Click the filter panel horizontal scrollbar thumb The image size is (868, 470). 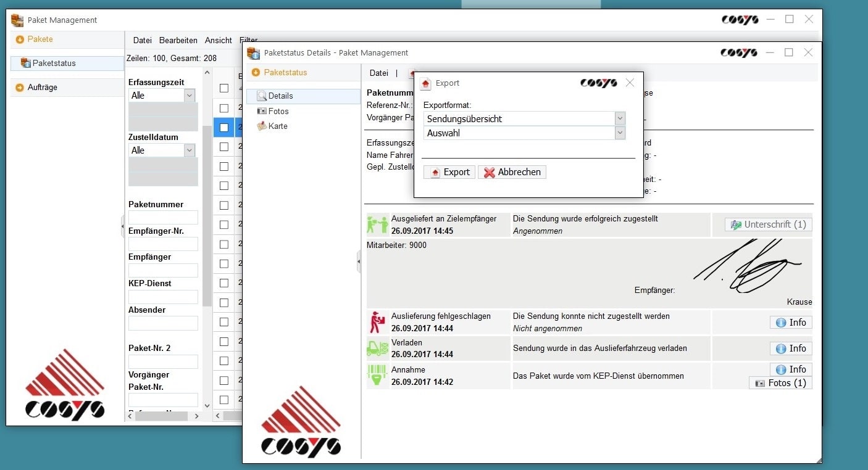click(x=162, y=416)
